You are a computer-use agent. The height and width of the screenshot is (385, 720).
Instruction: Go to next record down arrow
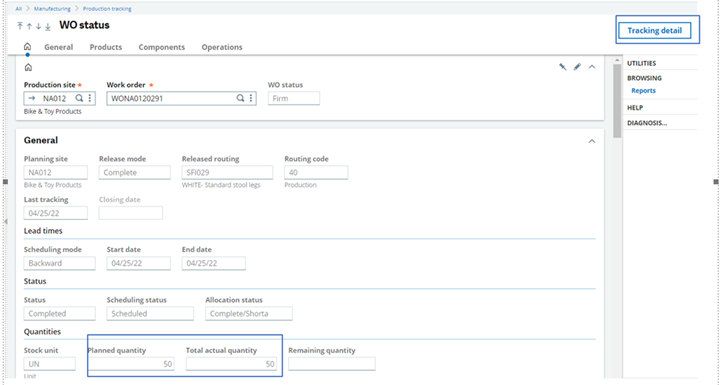pos(38,26)
